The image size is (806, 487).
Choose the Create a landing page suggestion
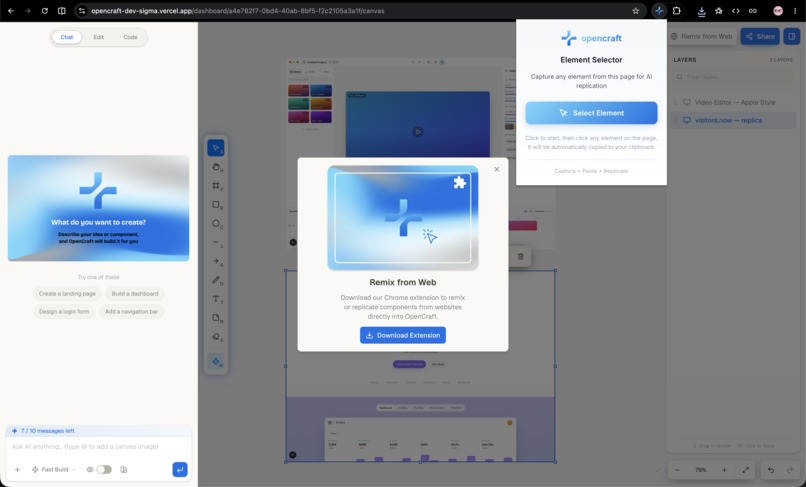pos(67,294)
